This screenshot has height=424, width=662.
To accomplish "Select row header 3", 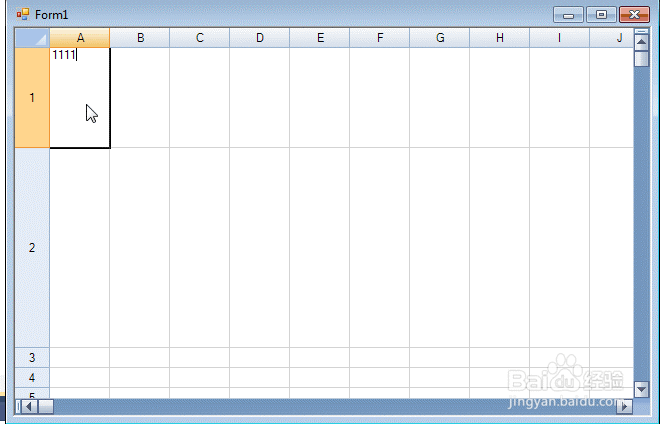I will [32, 358].
